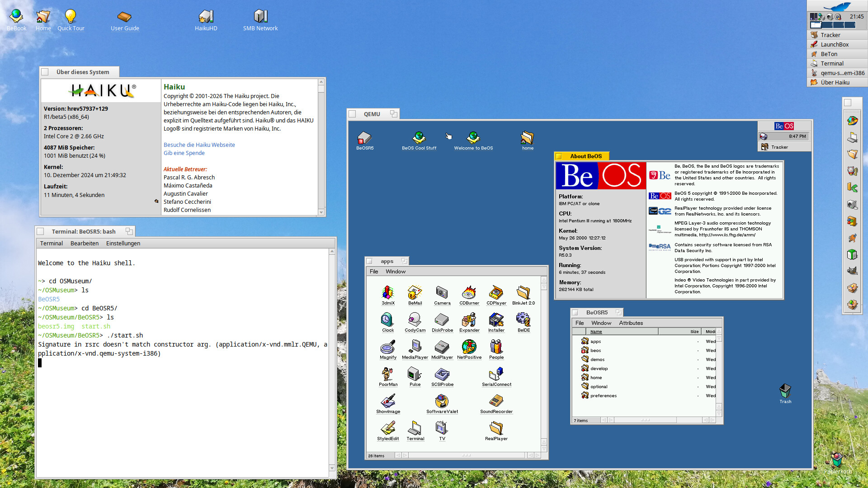Toggle the QEMU window zoom box
Screen dimensions: 868x488
tap(393, 114)
